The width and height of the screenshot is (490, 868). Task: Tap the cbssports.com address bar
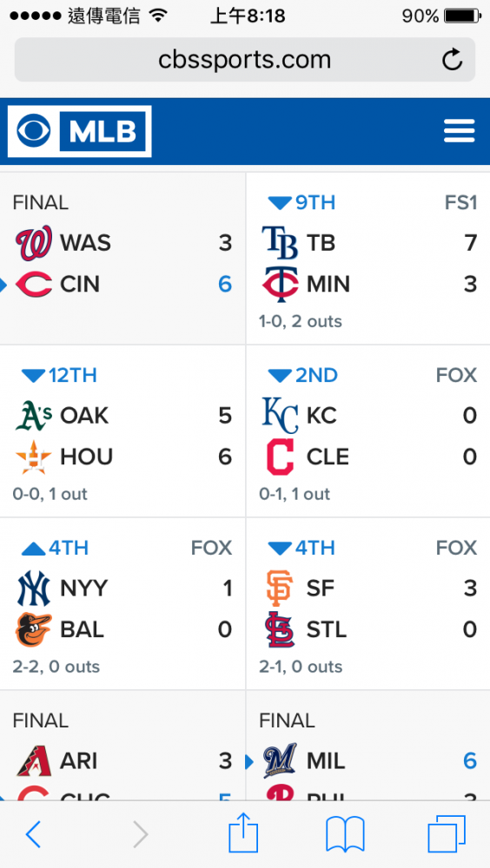pyautogui.click(x=244, y=60)
